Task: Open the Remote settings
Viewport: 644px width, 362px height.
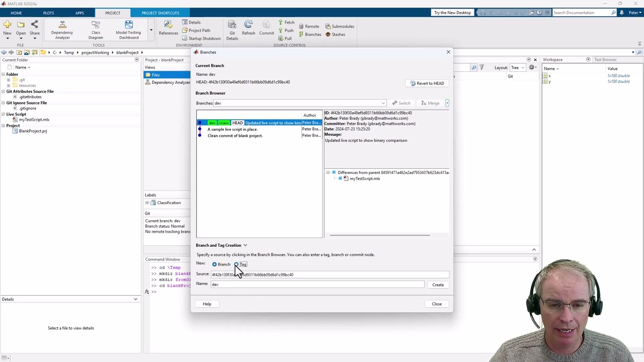Action: click(x=308, y=26)
